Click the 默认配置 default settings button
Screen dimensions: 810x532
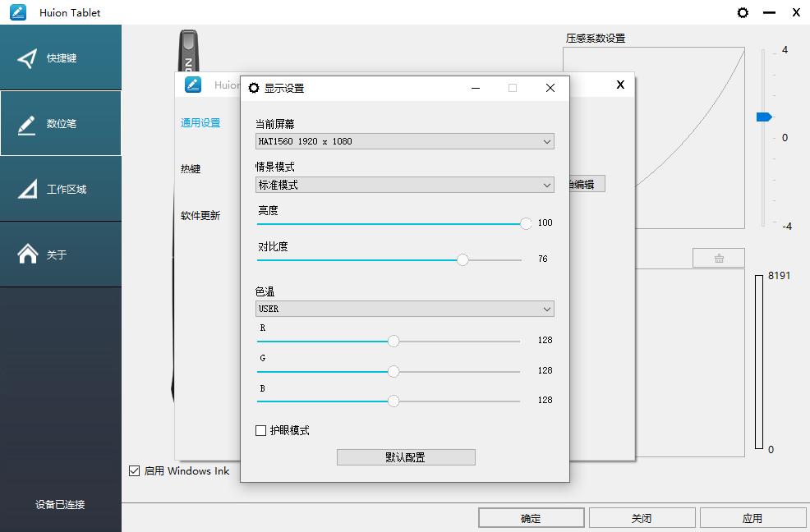click(405, 456)
